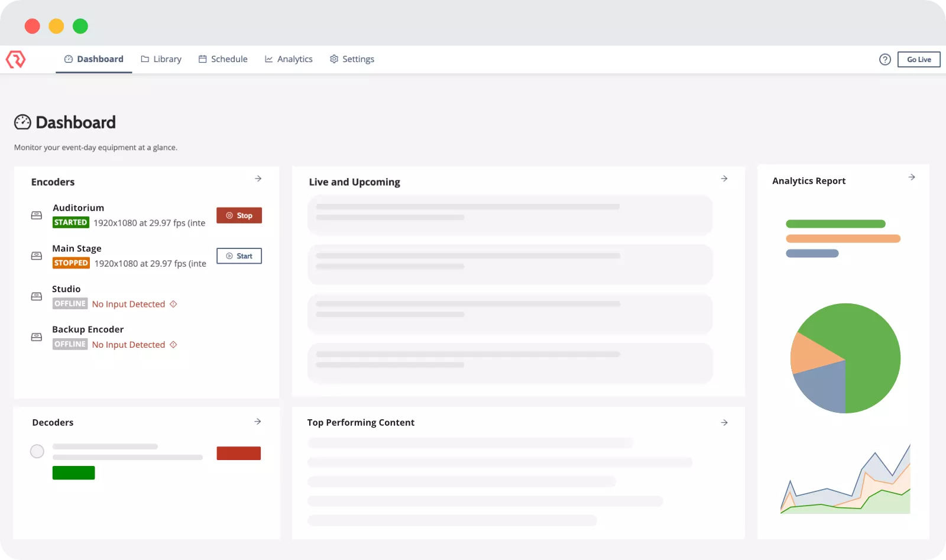Image resolution: width=946 pixels, height=560 pixels.
Task: Open the Schedule tab
Action: click(223, 59)
